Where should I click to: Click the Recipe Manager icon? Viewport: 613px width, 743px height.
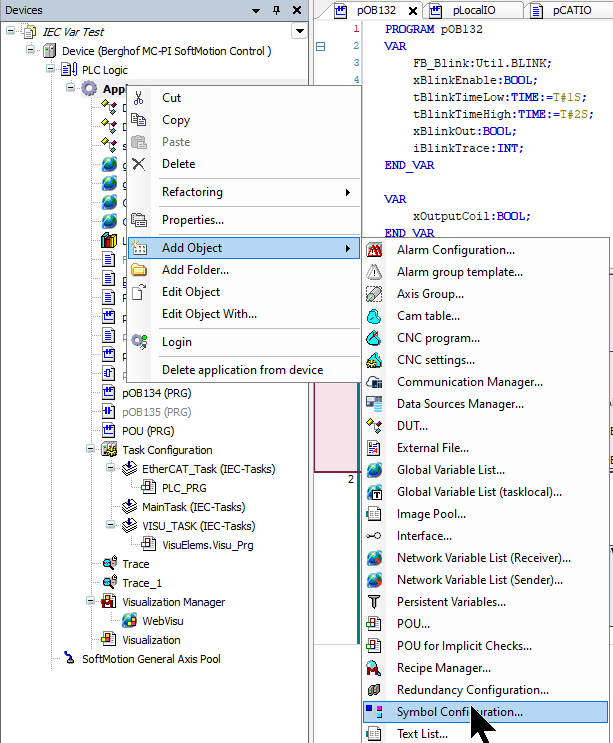click(374, 668)
